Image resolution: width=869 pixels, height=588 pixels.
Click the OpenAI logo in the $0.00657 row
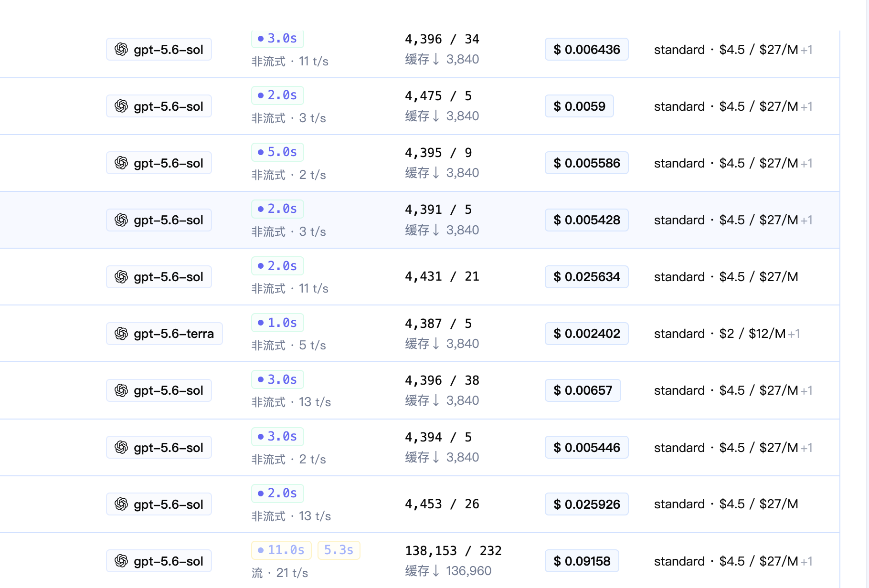click(121, 390)
